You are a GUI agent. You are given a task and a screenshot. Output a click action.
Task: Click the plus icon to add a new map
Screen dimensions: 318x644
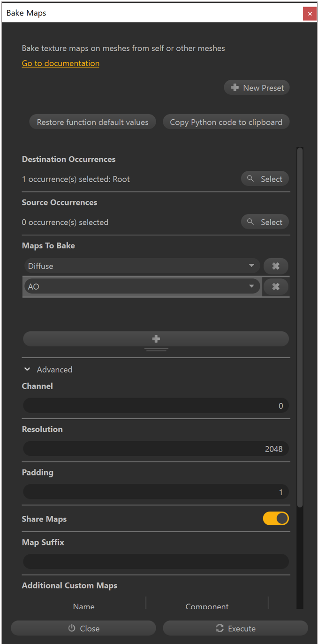[x=156, y=338]
